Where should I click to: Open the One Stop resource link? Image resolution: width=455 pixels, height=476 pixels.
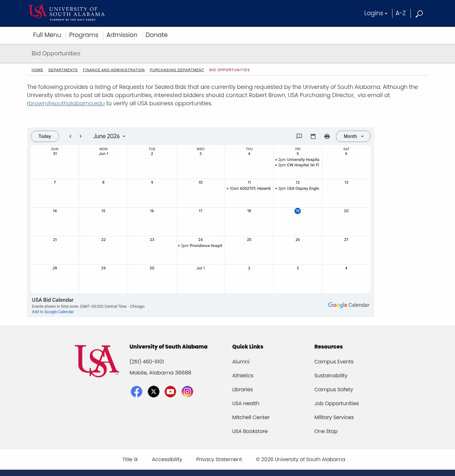tap(326, 431)
